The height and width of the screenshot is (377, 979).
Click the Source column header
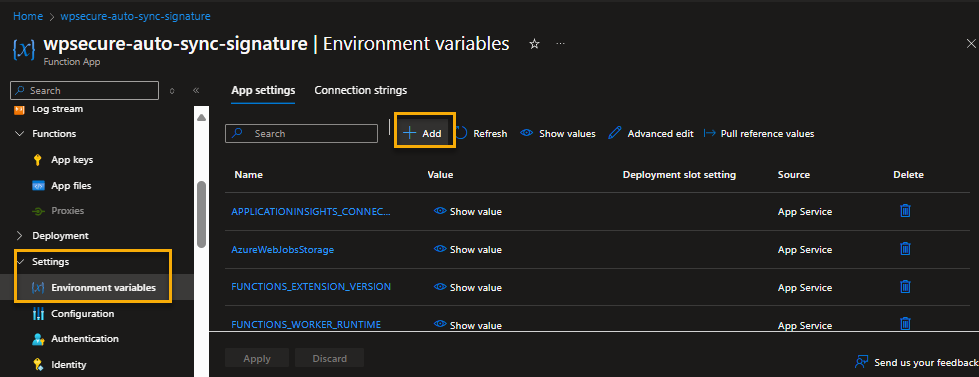coord(794,175)
